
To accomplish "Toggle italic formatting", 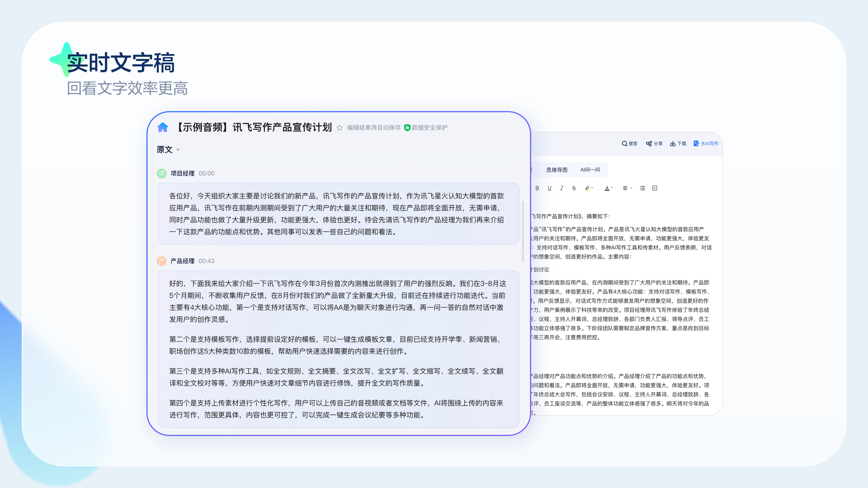I will [561, 188].
